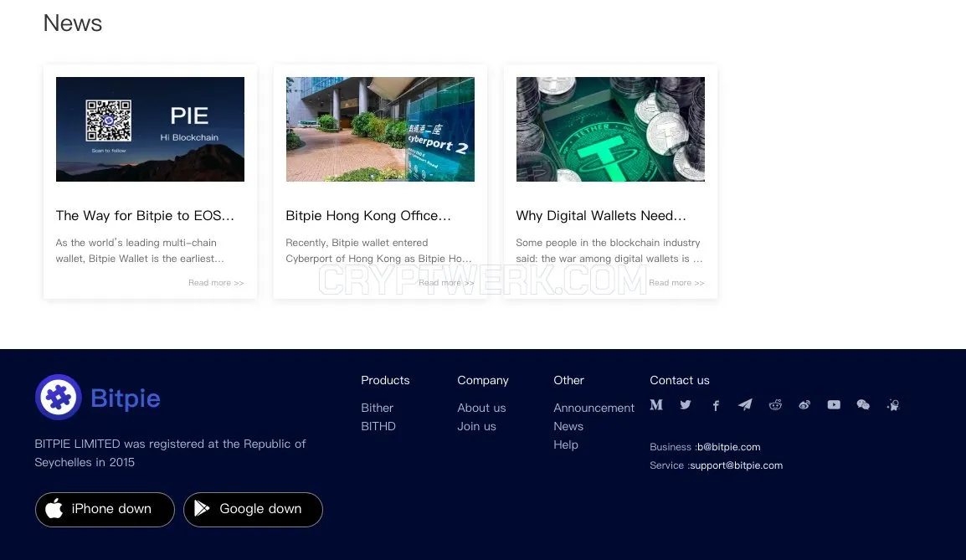Open the Twitter bird icon
Image resolution: width=966 pixels, height=560 pixels.
(686, 405)
